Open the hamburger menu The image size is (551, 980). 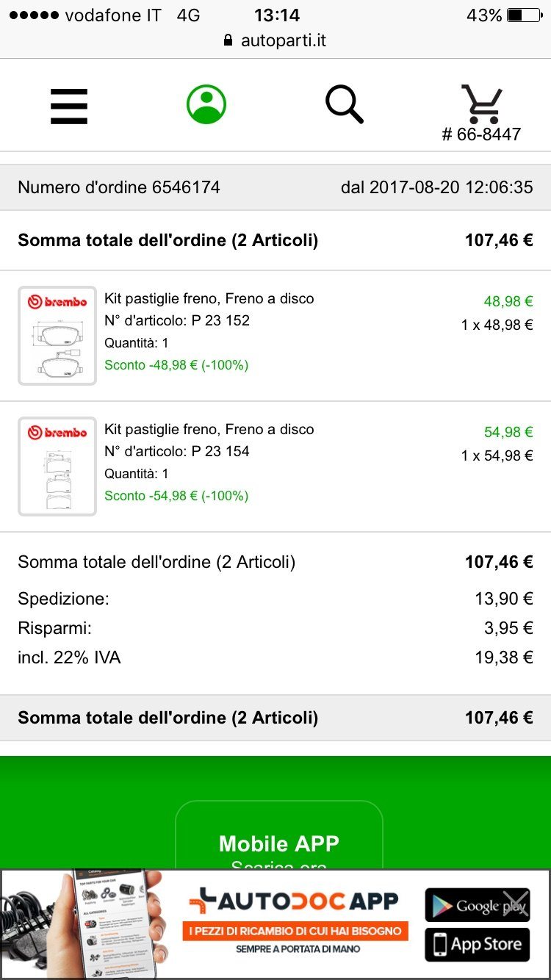click(x=69, y=107)
